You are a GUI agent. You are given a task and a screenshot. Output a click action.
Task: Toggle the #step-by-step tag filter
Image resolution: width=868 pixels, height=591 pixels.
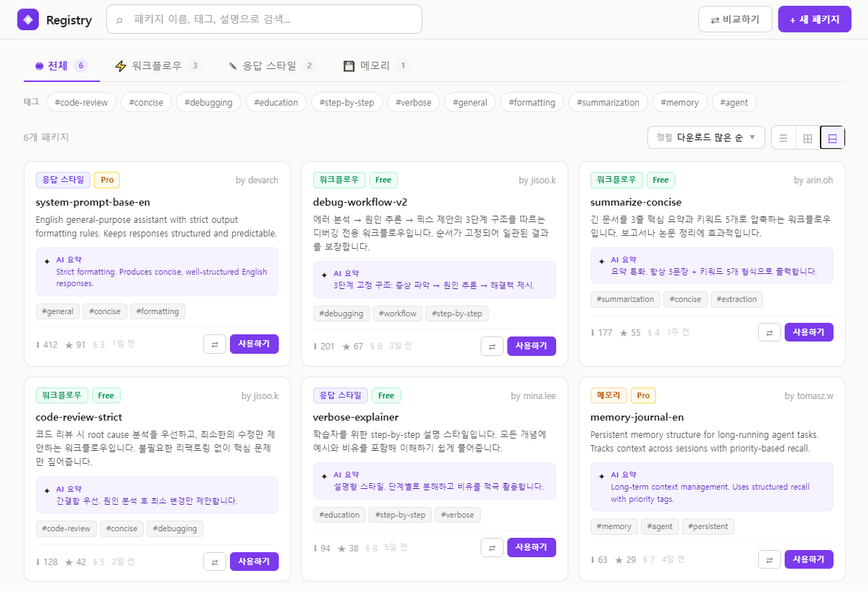346,102
